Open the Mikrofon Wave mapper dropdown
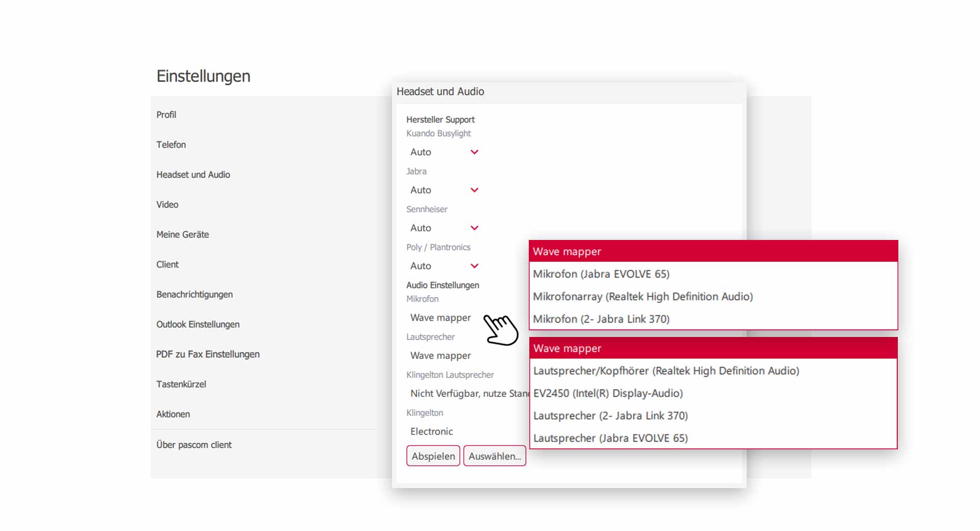This screenshot has height=531, width=980. 440,318
